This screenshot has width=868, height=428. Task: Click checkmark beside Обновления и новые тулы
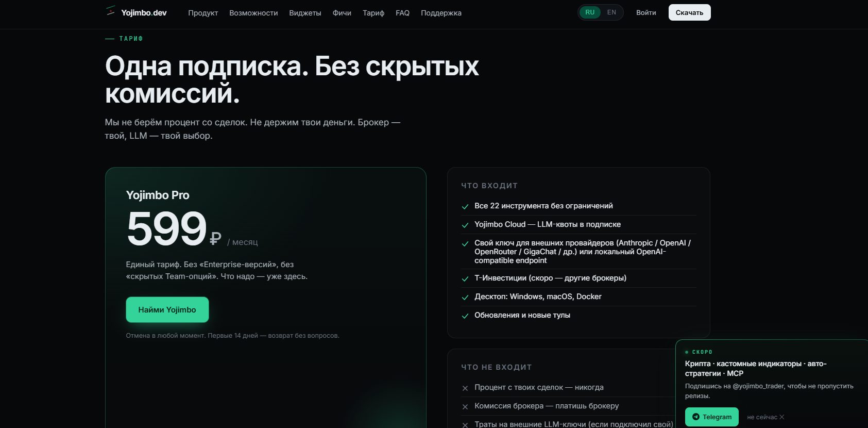point(465,316)
